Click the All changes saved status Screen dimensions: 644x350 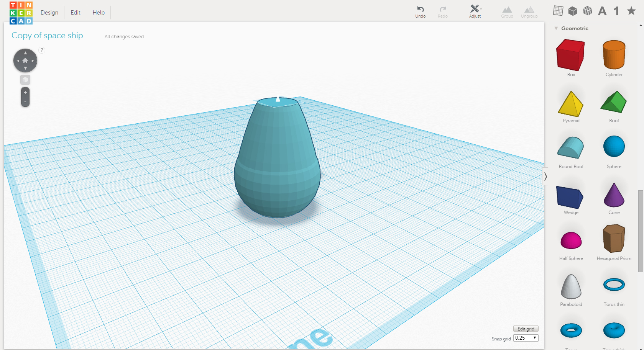click(x=124, y=37)
